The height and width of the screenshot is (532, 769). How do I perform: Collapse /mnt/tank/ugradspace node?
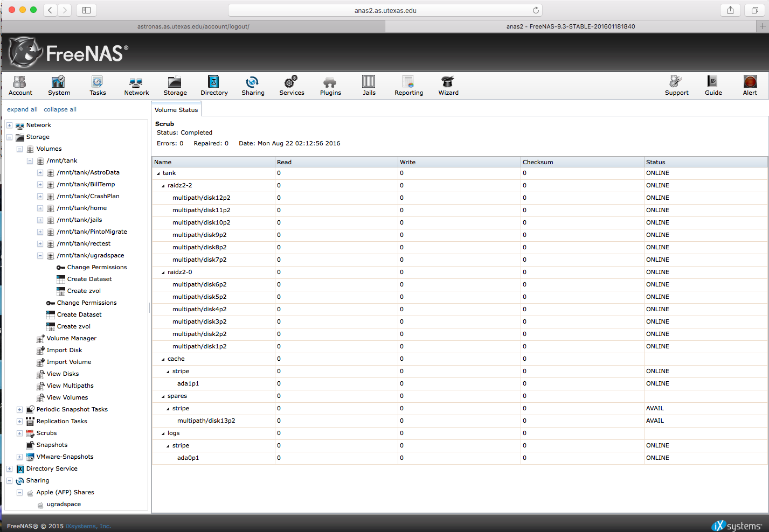40,255
